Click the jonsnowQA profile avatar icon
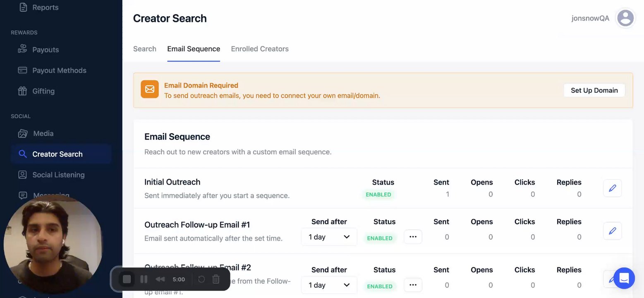This screenshot has height=298, width=644. point(625,18)
